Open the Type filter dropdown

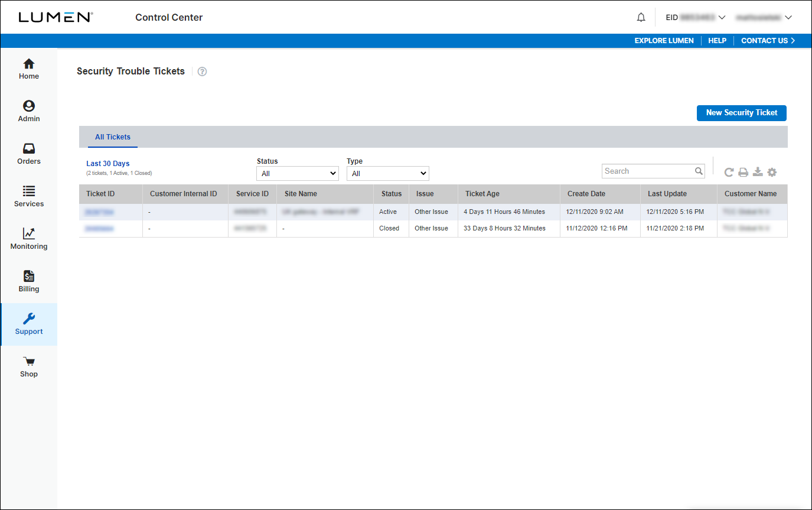click(387, 173)
